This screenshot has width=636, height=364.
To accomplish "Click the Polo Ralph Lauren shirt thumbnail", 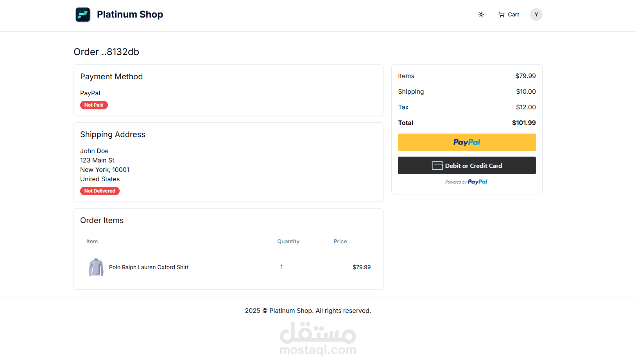I will click(96, 267).
